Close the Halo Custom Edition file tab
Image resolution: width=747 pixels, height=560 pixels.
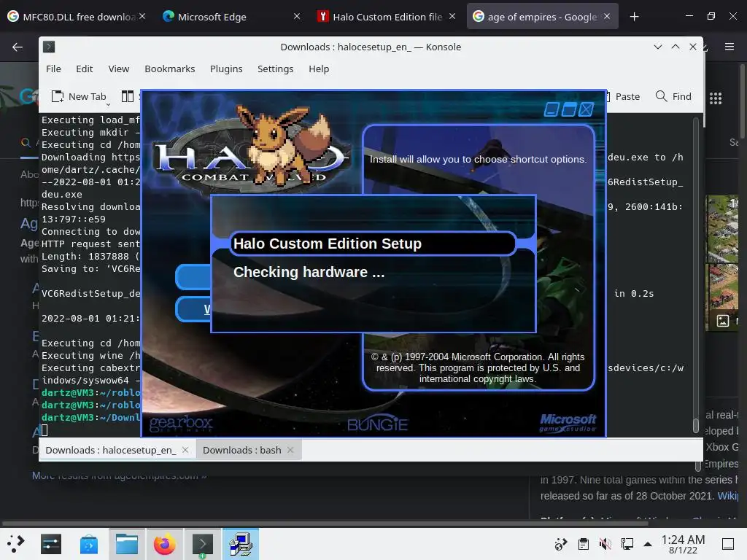(452, 16)
